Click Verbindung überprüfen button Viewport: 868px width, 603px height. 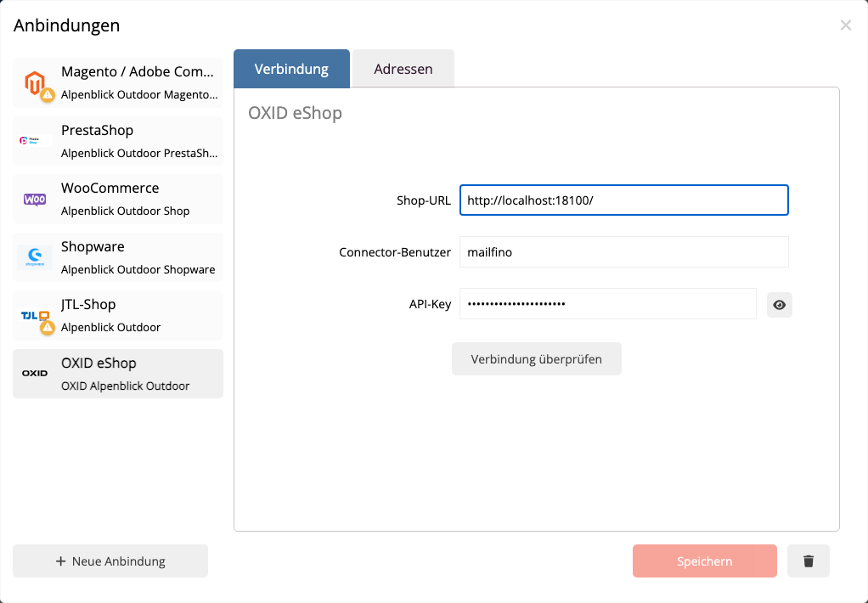537,358
